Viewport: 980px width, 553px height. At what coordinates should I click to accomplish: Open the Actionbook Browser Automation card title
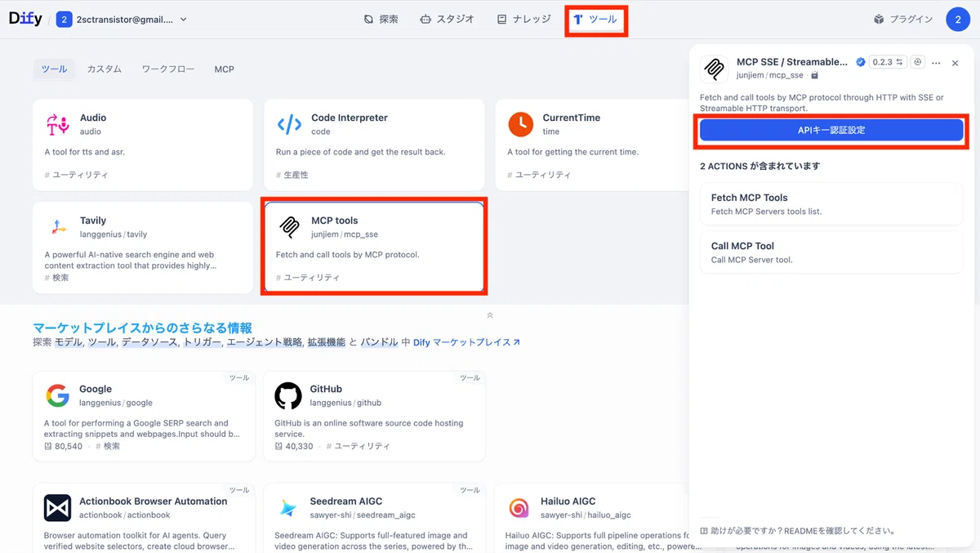click(154, 501)
